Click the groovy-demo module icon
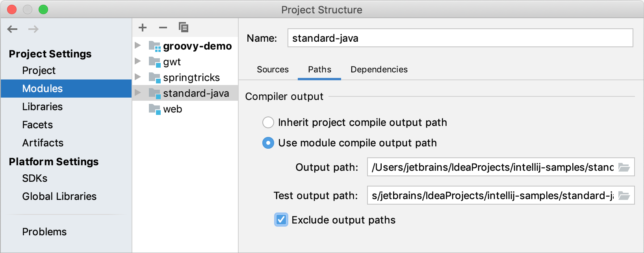The width and height of the screenshot is (644, 253). tap(154, 46)
